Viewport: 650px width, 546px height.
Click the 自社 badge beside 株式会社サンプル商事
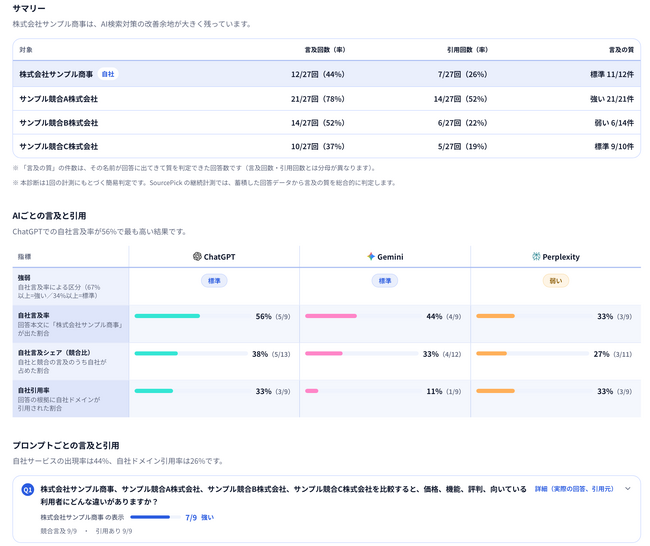point(108,74)
